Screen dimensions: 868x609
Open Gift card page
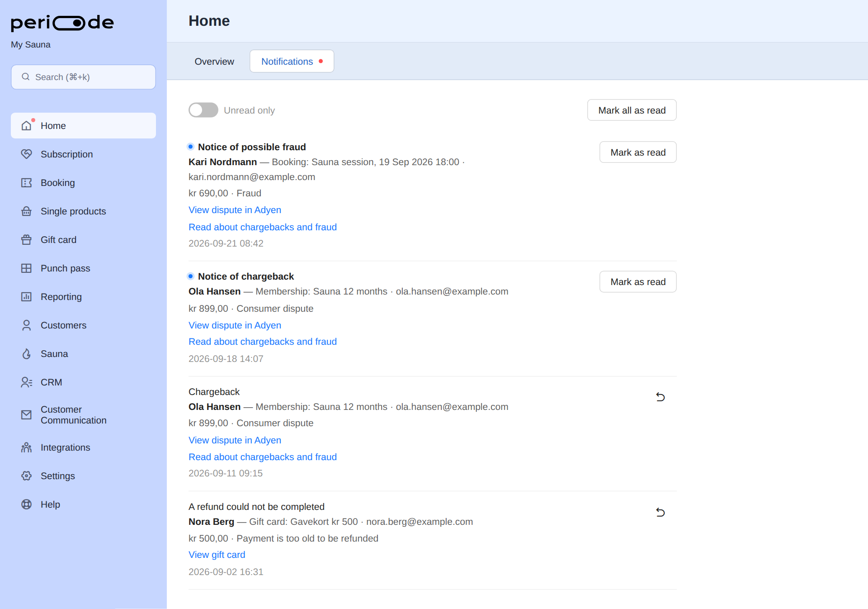coord(83,240)
